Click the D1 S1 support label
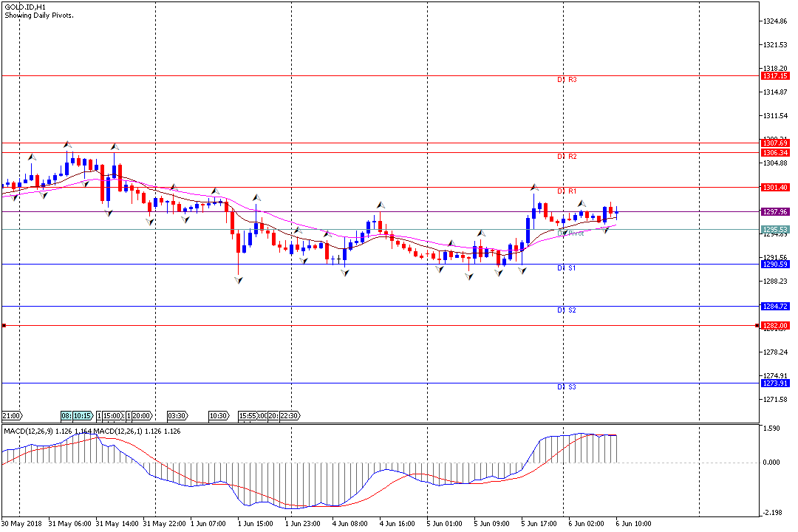The height and width of the screenshot is (532, 798). click(567, 268)
